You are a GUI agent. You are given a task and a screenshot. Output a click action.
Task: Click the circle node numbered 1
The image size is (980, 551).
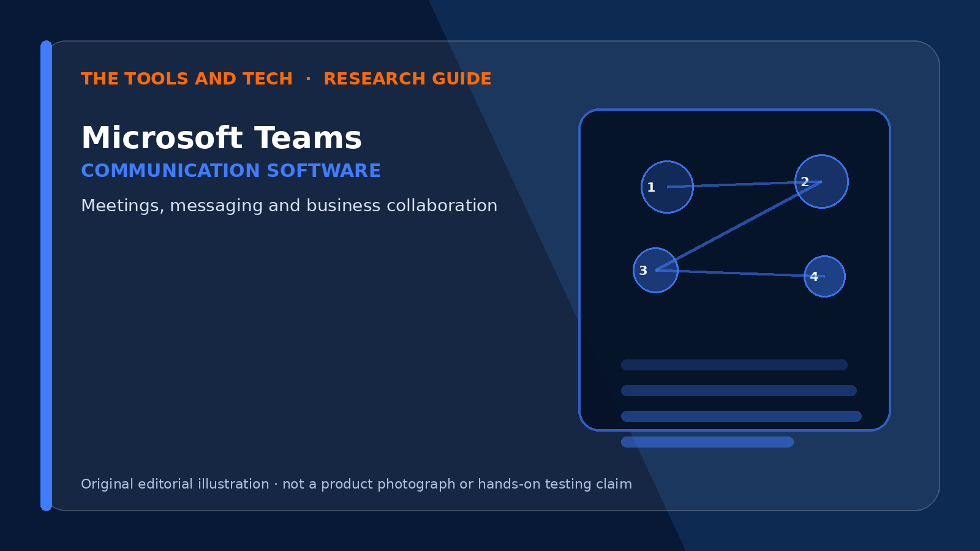[667, 187]
